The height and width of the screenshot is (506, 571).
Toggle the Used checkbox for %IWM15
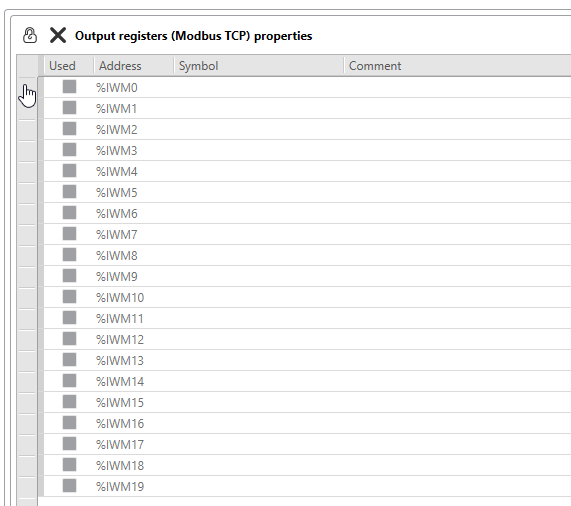tap(69, 402)
